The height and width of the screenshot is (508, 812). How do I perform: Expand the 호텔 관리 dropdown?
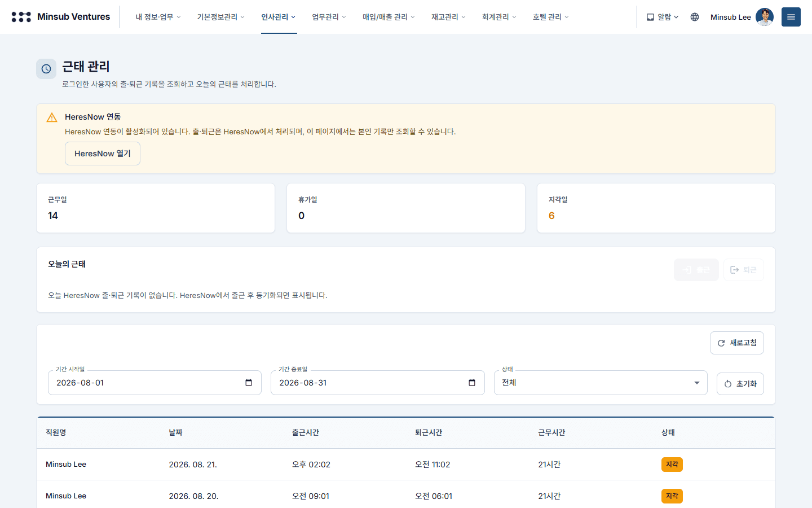click(x=550, y=17)
